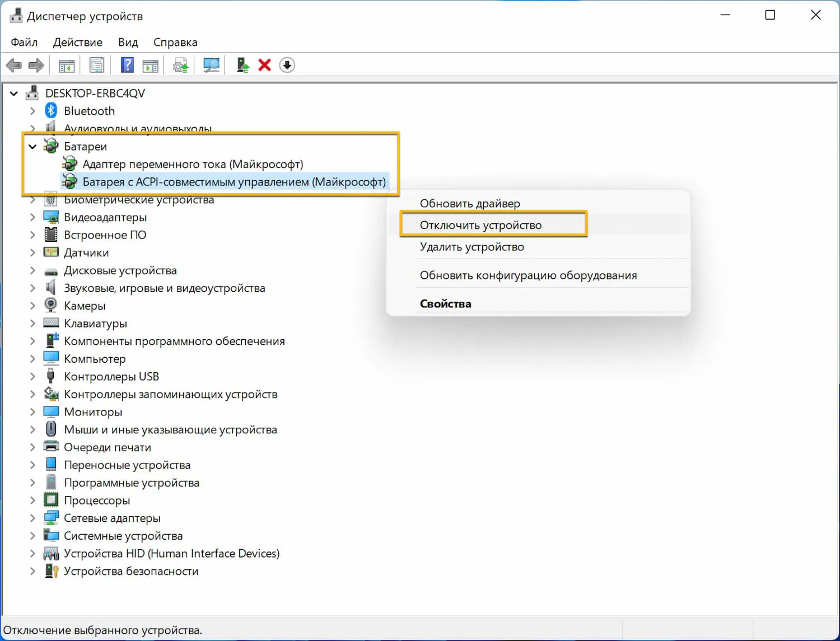Open the Properties sheet toolbar icon
The image size is (840, 641).
point(97,65)
